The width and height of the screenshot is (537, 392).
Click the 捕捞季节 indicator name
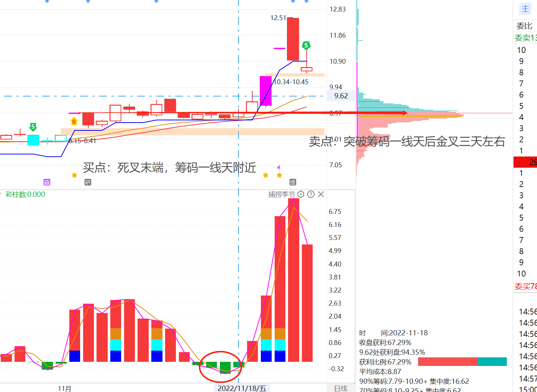pyautogui.click(x=282, y=194)
